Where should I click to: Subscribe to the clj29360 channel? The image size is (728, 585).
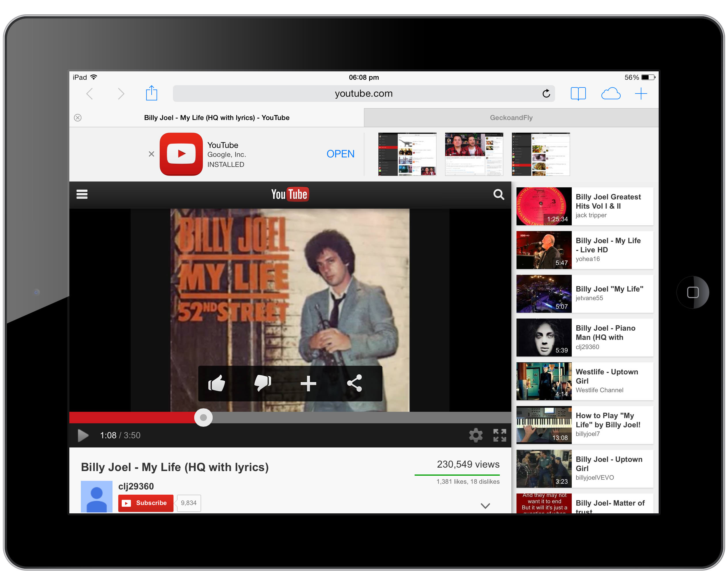click(146, 503)
